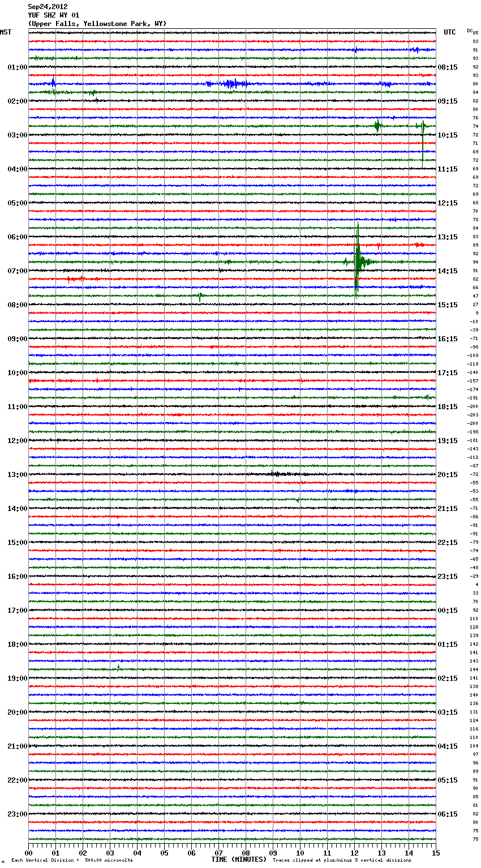Select the 19:00 MST time label
Screen dimensions: 481x868
point(18,678)
